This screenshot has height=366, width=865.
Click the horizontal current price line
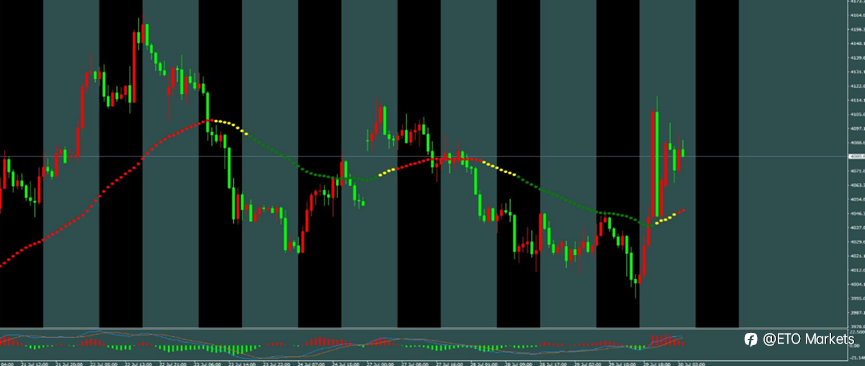(424, 157)
